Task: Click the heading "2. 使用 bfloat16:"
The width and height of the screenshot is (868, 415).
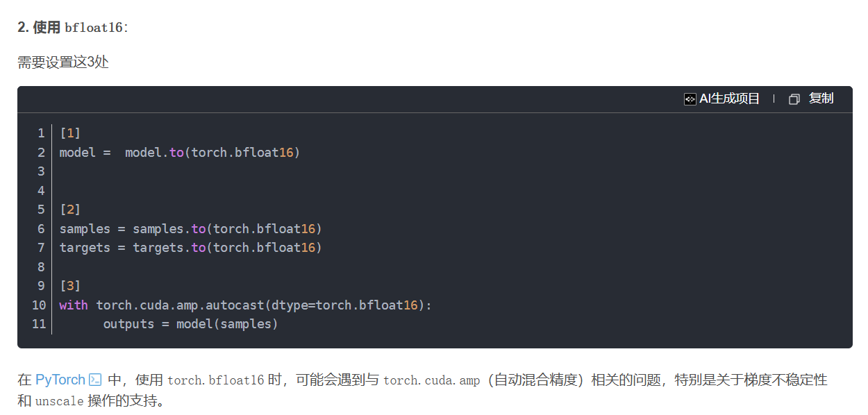Action: (73, 28)
